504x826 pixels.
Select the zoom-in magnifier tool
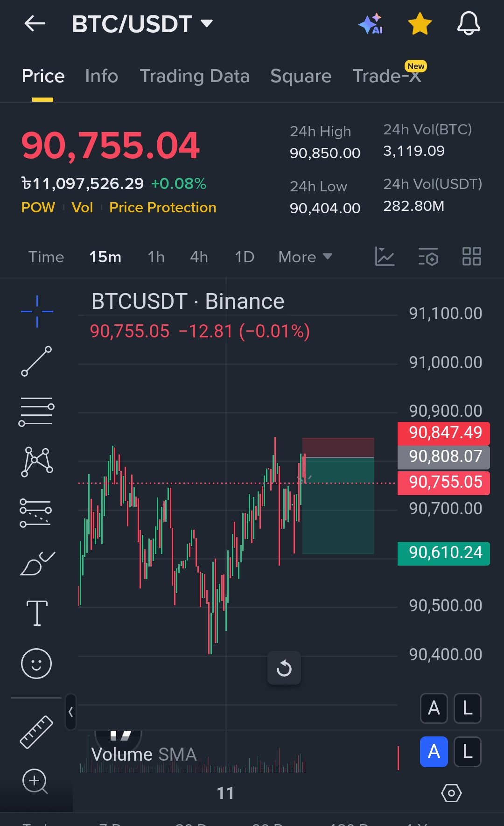[35, 781]
